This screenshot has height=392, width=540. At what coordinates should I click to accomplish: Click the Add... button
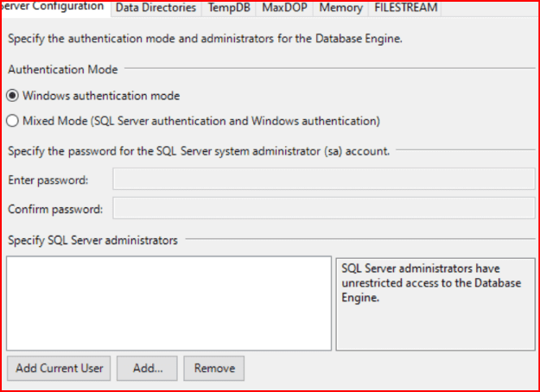click(x=146, y=368)
